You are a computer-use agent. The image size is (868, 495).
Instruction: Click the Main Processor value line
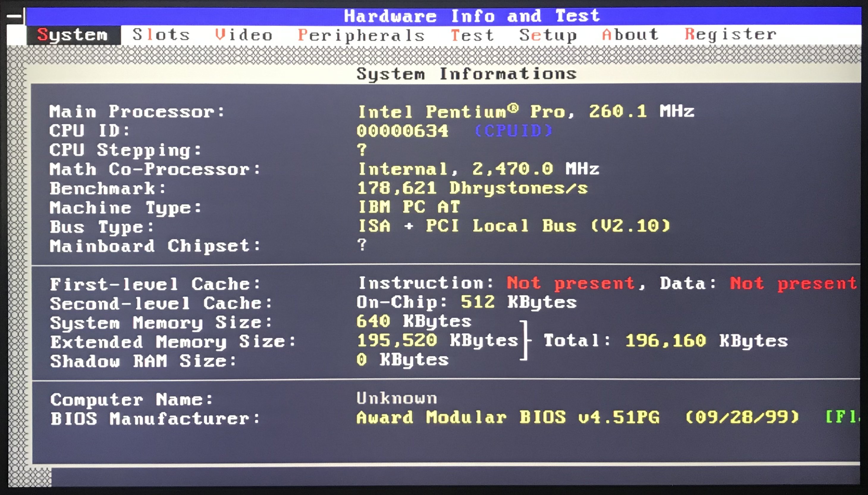pos(526,112)
